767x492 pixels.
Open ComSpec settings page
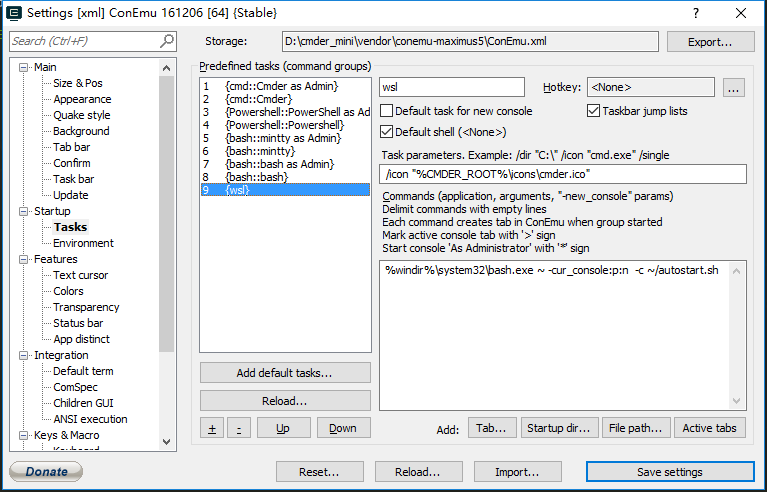[x=75, y=387]
